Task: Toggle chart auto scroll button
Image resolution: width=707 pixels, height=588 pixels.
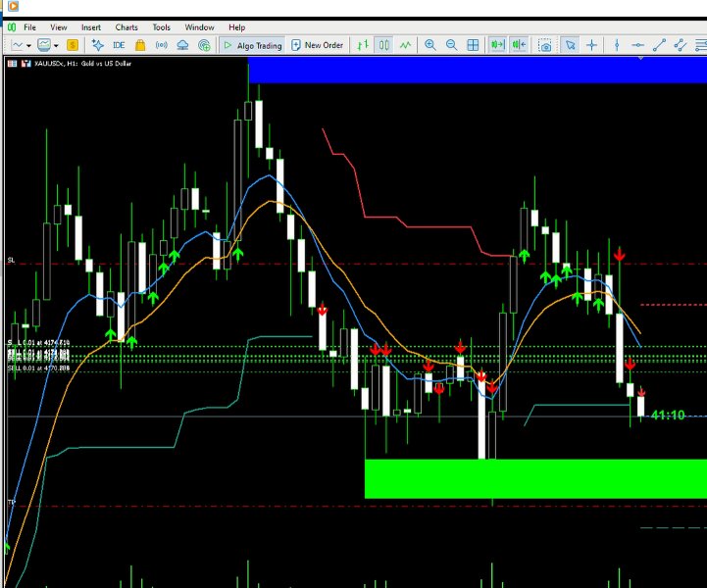Action: click(x=498, y=45)
